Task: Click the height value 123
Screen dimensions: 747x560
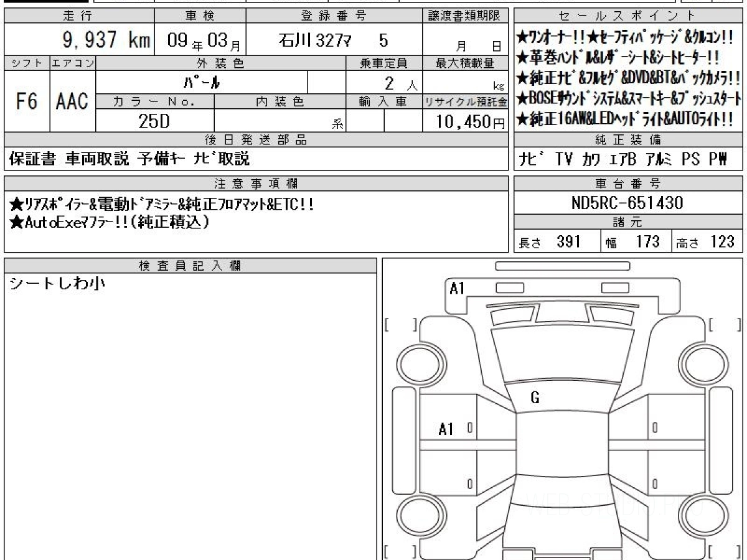Action: click(723, 241)
